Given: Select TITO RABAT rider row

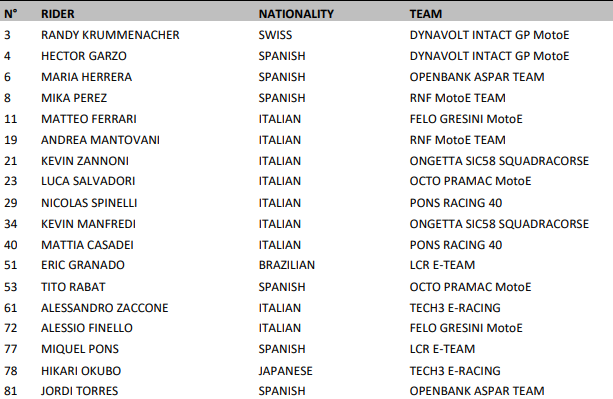Looking at the screenshot, I should (306, 287).
